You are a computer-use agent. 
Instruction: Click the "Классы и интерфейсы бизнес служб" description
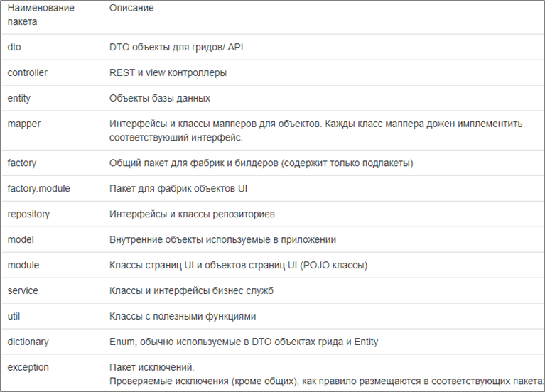191,290
